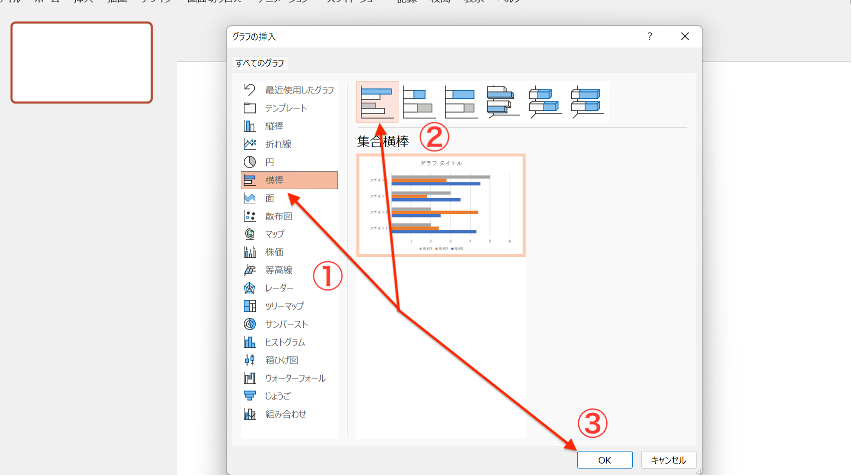Choose 円 pie chart category

[x=289, y=162]
